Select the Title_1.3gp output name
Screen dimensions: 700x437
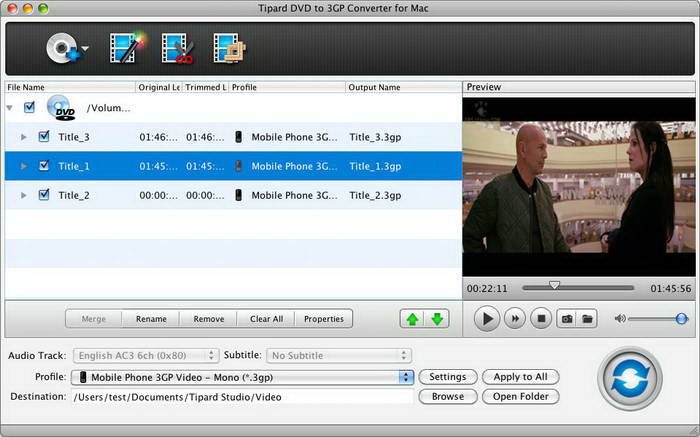click(x=375, y=166)
